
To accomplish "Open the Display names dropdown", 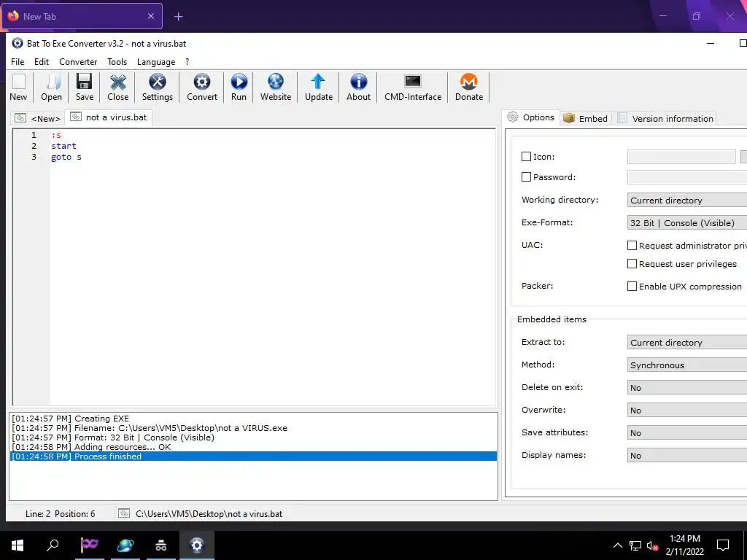I will click(687, 455).
